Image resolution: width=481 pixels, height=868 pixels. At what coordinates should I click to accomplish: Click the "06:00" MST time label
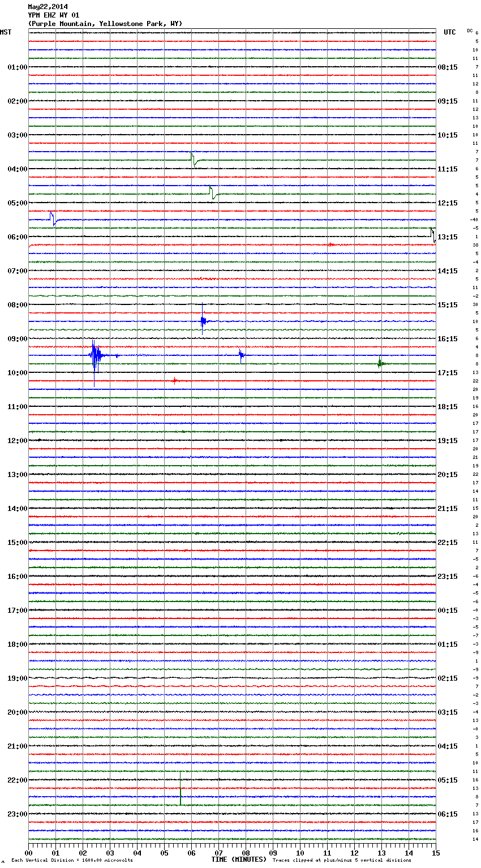coord(18,237)
